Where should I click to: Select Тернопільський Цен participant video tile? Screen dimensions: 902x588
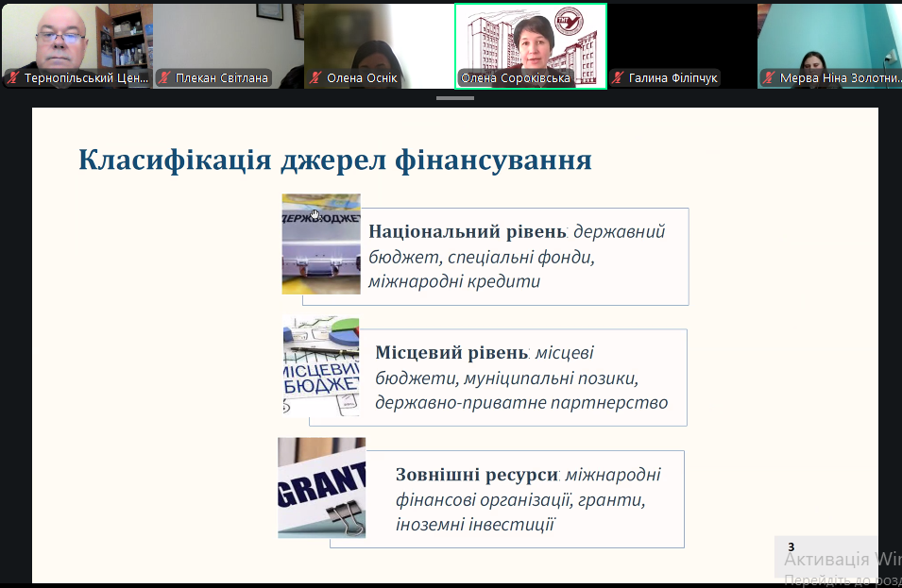point(76,38)
